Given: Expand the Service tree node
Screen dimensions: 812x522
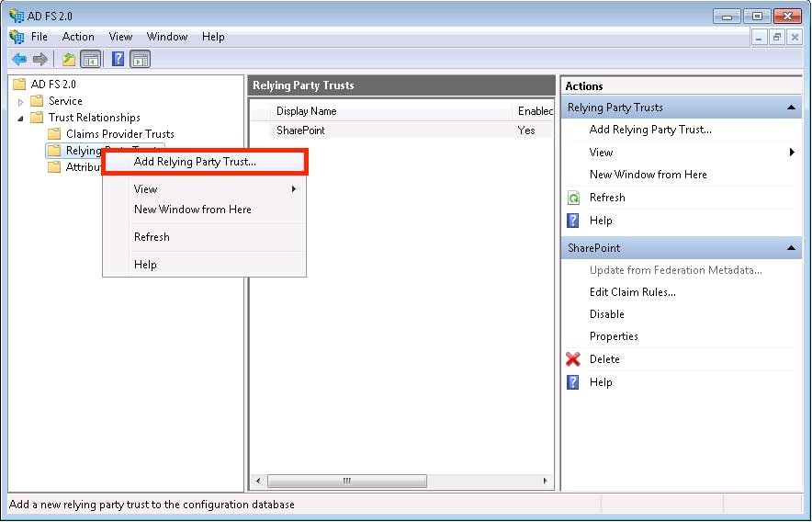Looking at the screenshot, I should [21, 102].
